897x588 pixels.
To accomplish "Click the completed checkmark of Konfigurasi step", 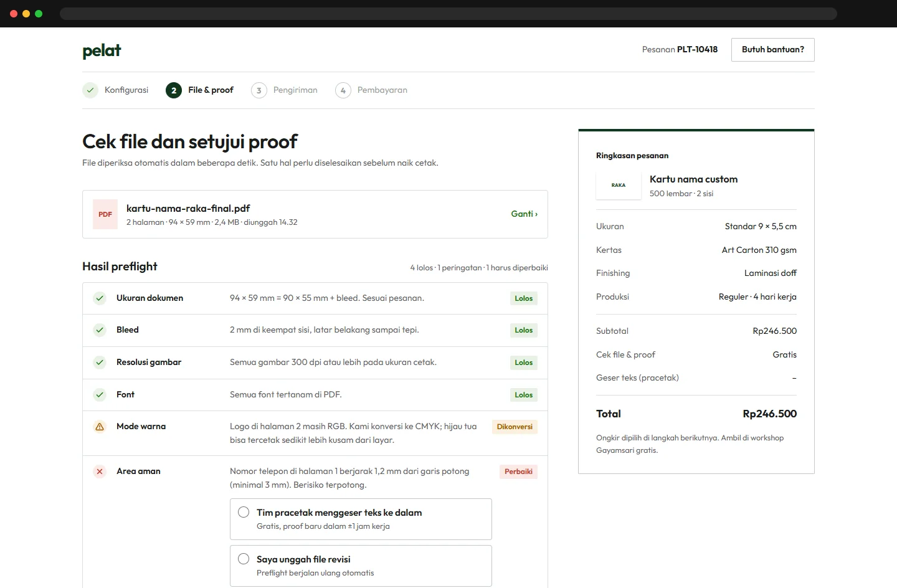I will pos(90,90).
